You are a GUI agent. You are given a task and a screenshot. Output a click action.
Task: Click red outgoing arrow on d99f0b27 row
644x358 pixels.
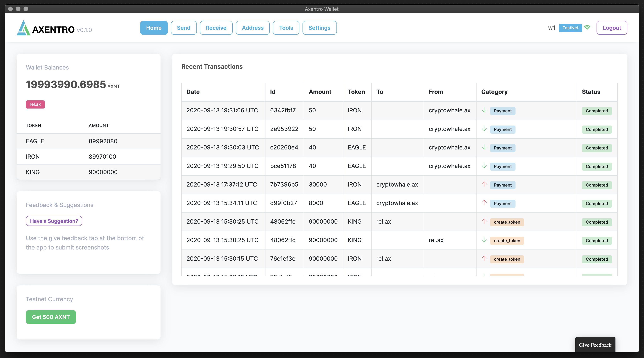(484, 203)
